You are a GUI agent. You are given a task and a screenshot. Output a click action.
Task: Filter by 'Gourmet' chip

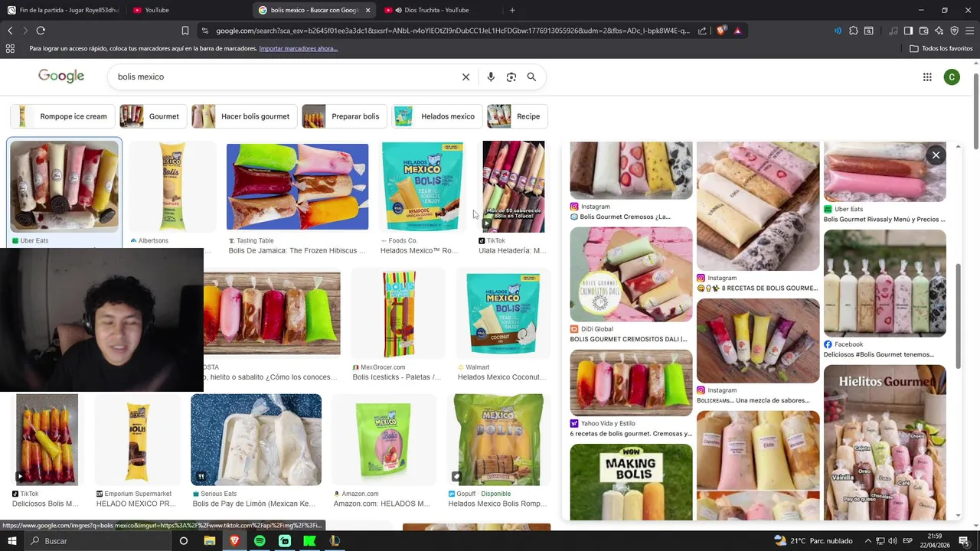click(153, 116)
